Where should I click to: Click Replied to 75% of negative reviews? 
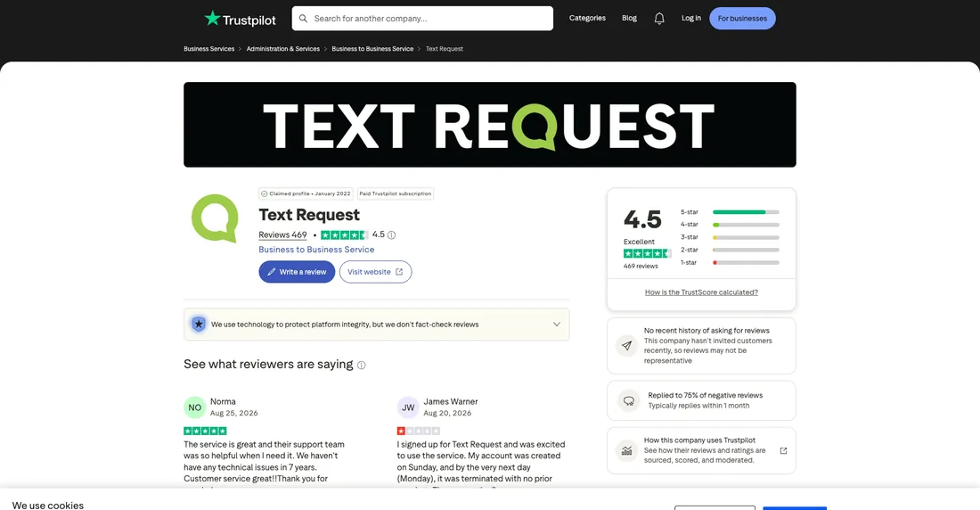point(705,396)
